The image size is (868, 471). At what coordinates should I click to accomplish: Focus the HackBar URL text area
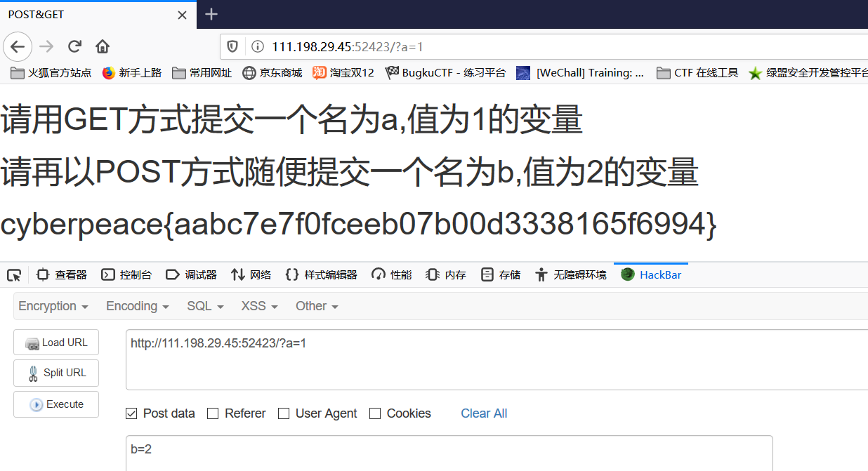497,359
